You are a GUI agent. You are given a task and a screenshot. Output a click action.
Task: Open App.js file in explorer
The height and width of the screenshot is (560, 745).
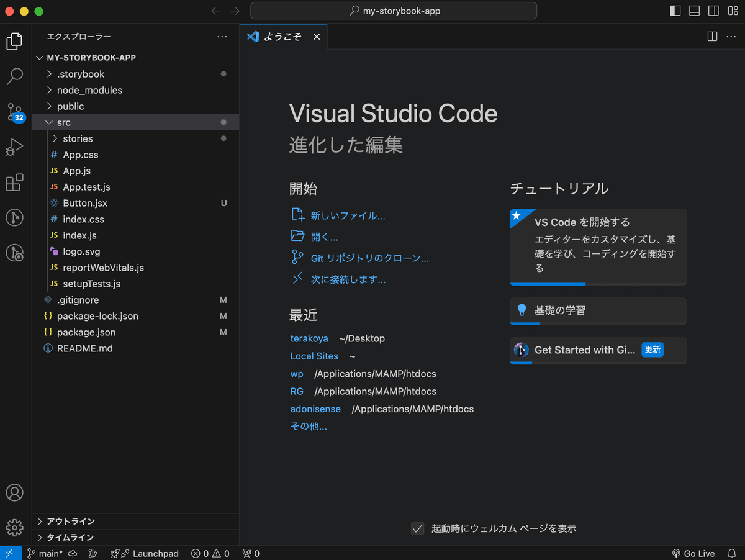tap(135, 171)
